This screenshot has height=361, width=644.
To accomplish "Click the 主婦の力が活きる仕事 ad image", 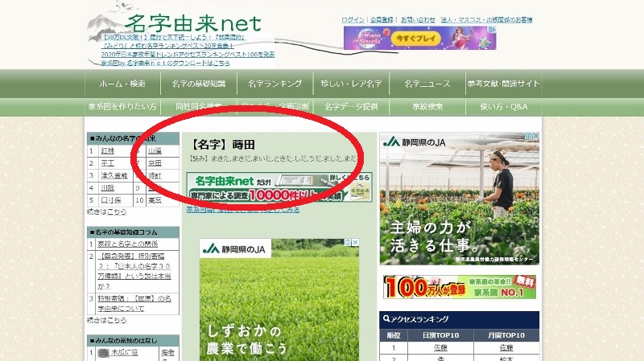I will (459, 199).
